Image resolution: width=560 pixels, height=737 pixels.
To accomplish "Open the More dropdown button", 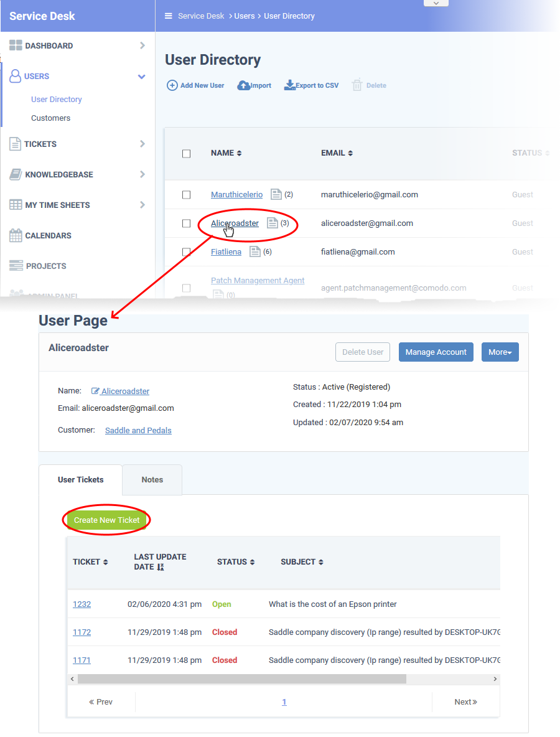I will (x=500, y=352).
